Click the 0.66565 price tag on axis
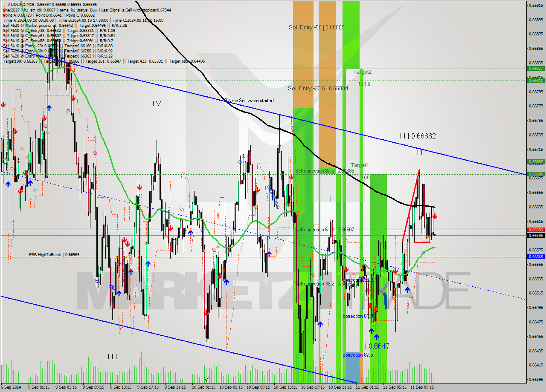546x392 pixels. [536, 257]
